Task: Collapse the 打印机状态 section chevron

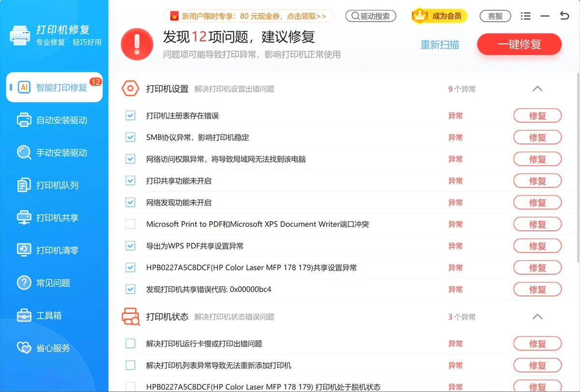Action: coord(537,317)
